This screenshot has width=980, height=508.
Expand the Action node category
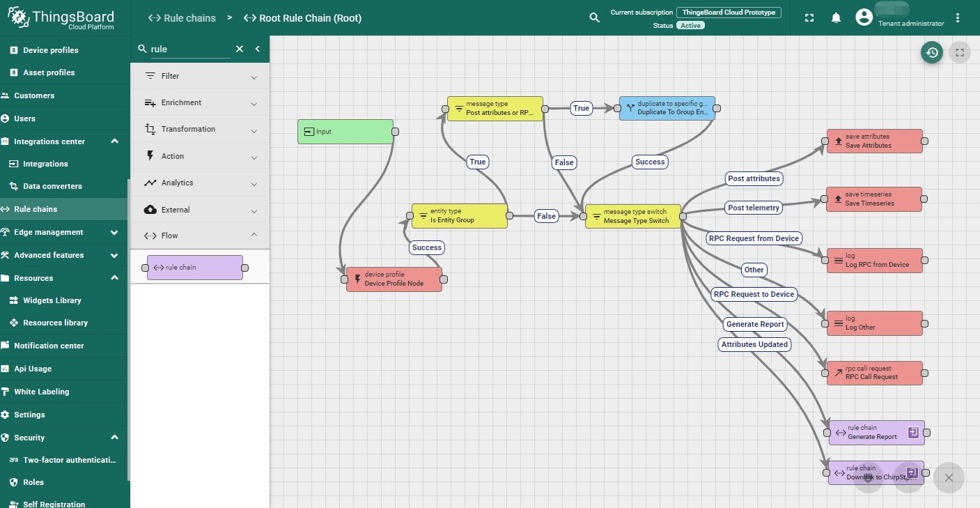tap(200, 156)
